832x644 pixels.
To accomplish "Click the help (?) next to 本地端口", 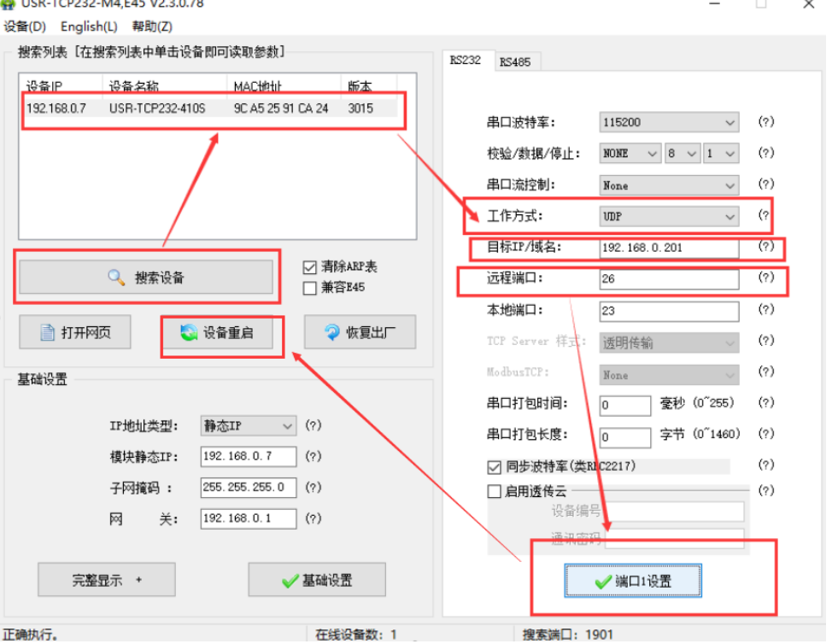I will (x=766, y=311).
